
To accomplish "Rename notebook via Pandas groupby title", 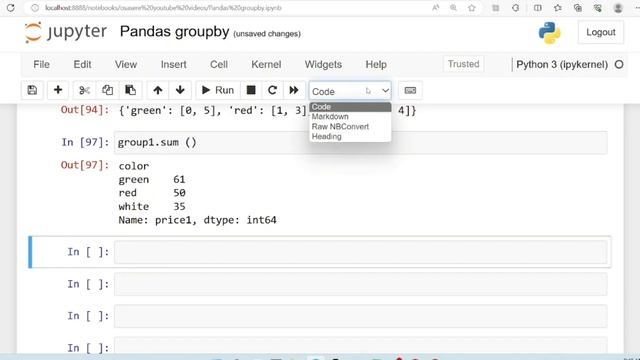I will (x=174, y=31).
